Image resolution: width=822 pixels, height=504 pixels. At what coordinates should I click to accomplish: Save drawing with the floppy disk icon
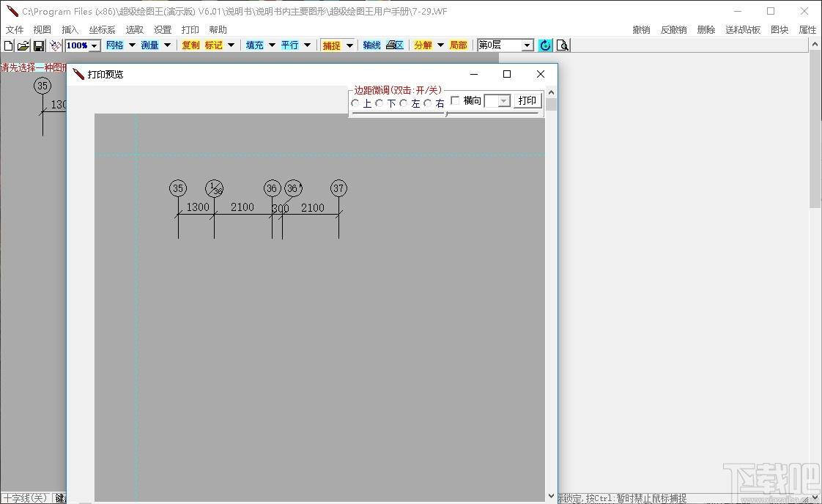click(x=38, y=45)
